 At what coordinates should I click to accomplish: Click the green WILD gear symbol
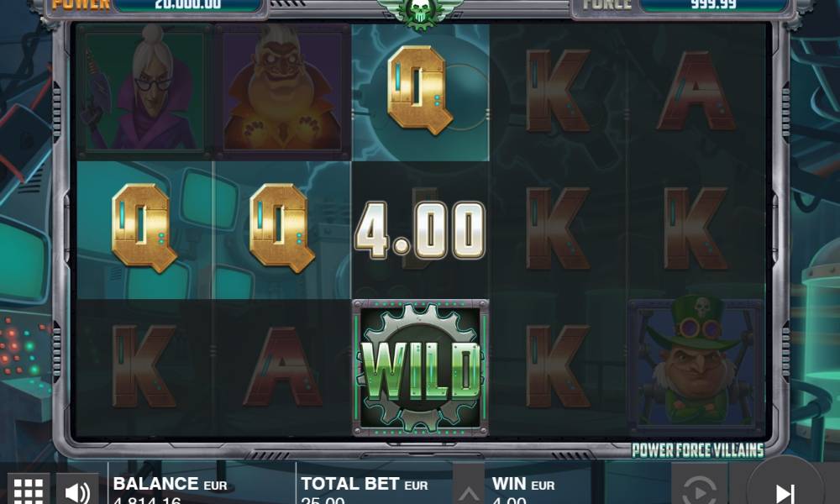(x=421, y=368)
